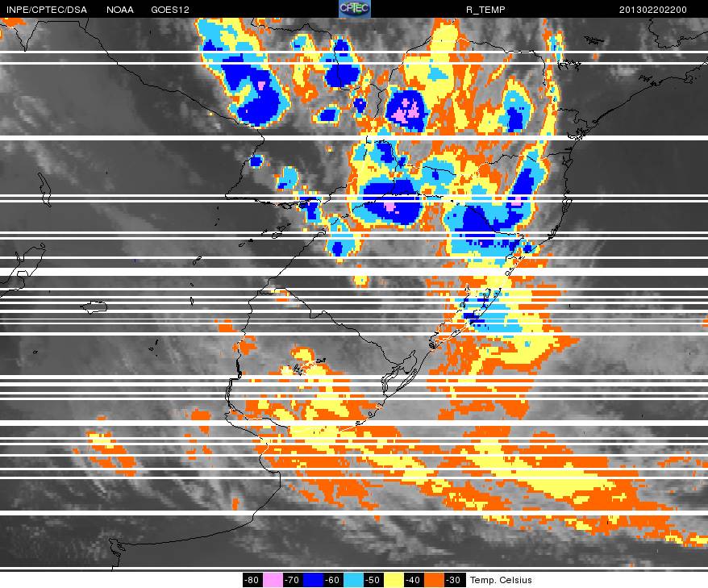Click the -70 legend value
The height and width of the screenshot is (588, 708).
293,580
